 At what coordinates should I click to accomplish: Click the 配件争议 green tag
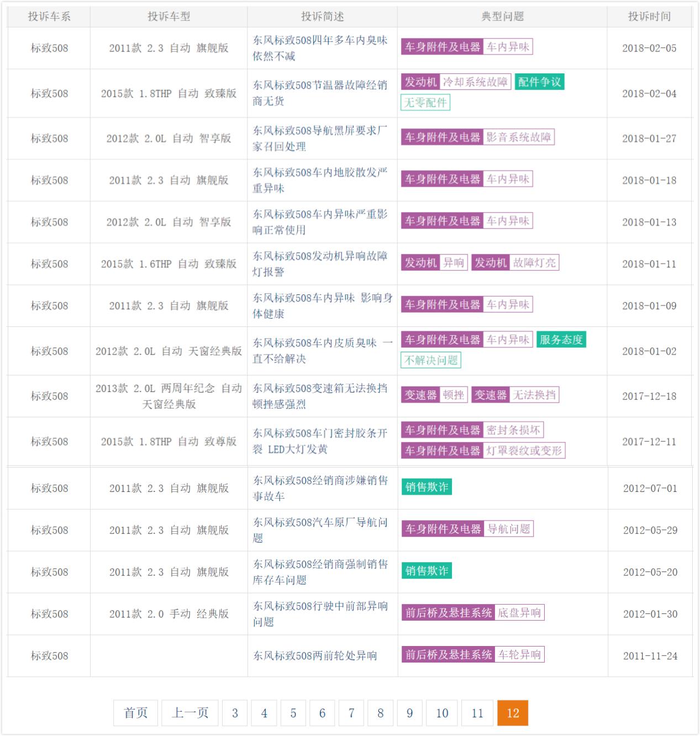[x=539, y=82]
